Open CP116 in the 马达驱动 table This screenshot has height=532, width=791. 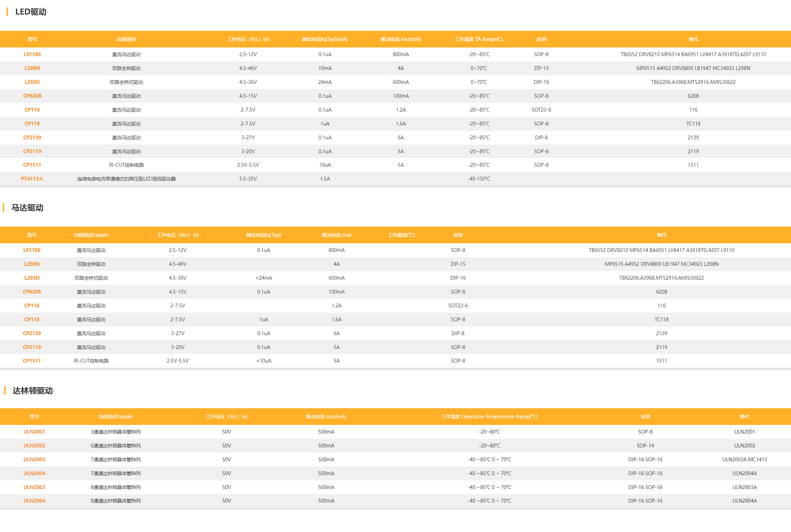(x=32, y=306)
